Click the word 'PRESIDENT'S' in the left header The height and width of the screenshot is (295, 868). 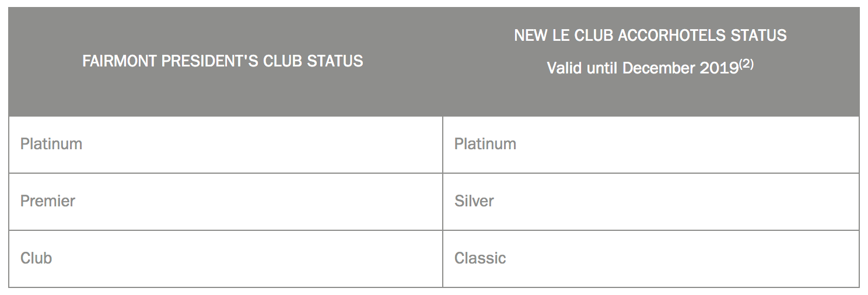[209, 61]
